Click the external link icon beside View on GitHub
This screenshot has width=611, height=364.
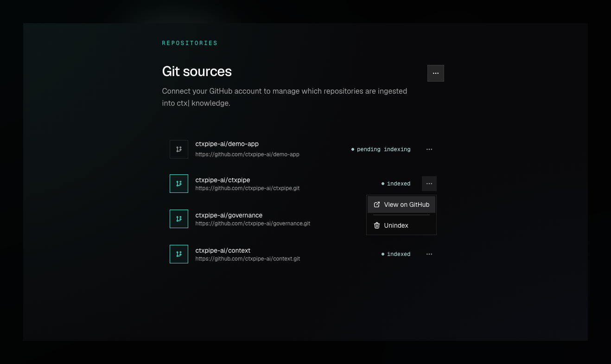pos(377,204)
